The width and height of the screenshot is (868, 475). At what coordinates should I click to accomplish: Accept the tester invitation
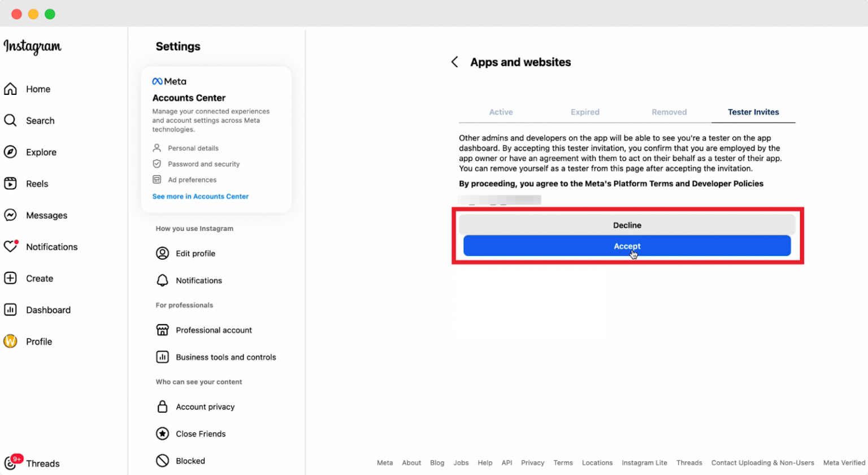(627, 246)
